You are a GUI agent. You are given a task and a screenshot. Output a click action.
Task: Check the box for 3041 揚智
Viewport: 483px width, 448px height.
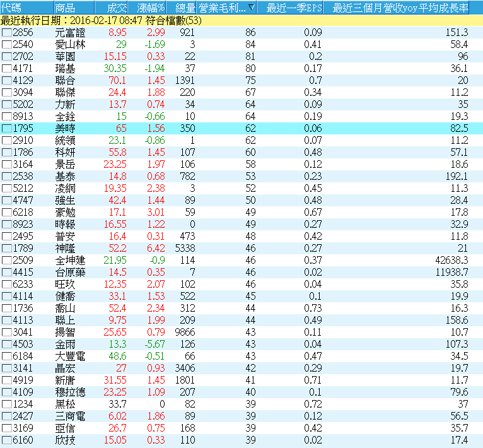point(6,332)
